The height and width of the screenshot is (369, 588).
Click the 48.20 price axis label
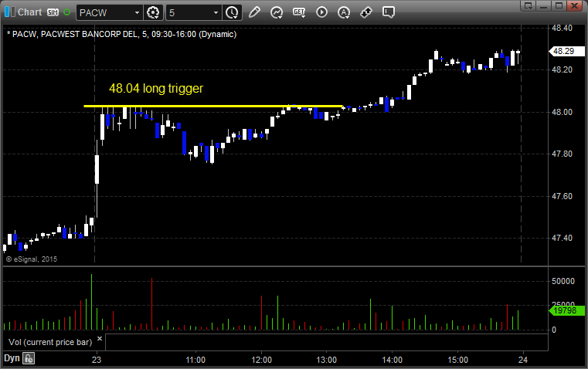563,69
